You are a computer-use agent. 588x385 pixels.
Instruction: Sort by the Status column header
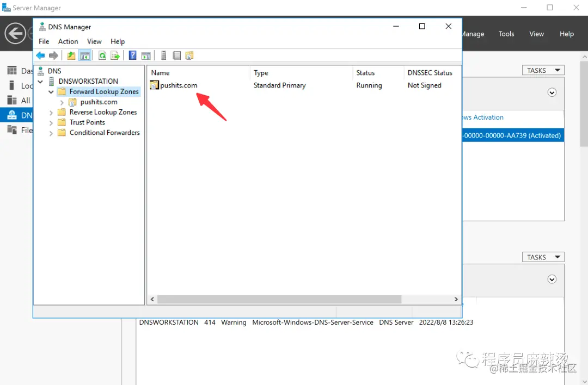pos(378,73)
